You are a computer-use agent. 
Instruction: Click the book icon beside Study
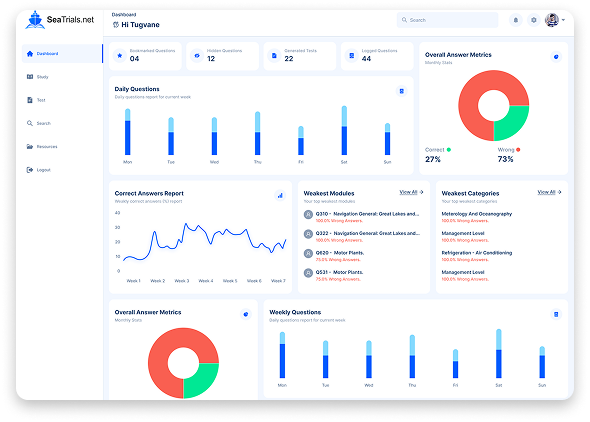(x=30, y=77)
